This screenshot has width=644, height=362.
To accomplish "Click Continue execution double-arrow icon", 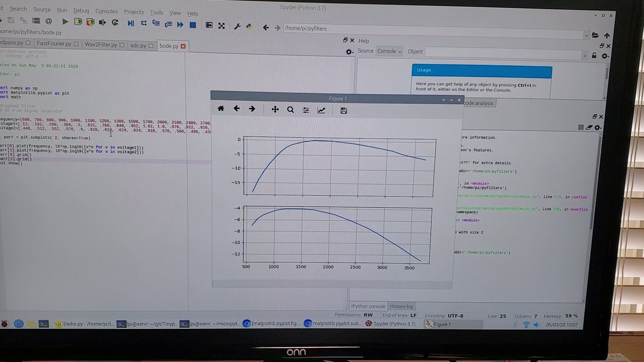I will [180, 24].
